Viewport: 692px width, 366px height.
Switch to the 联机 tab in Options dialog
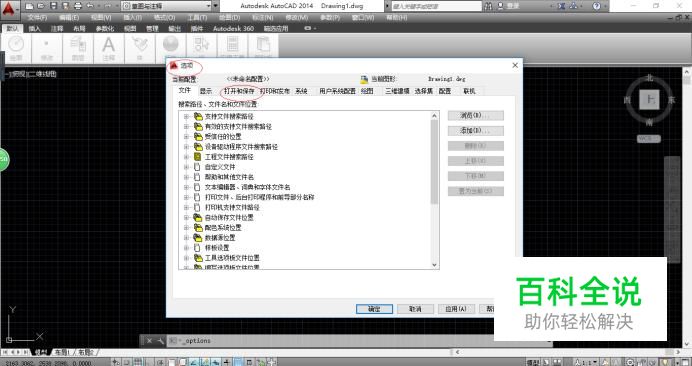[469, 91]
